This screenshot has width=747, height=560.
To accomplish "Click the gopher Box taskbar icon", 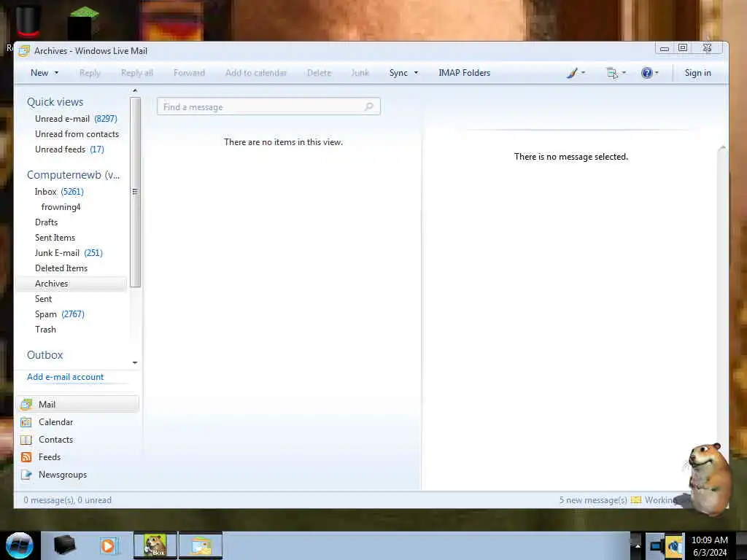I will [x=155, y=545].
